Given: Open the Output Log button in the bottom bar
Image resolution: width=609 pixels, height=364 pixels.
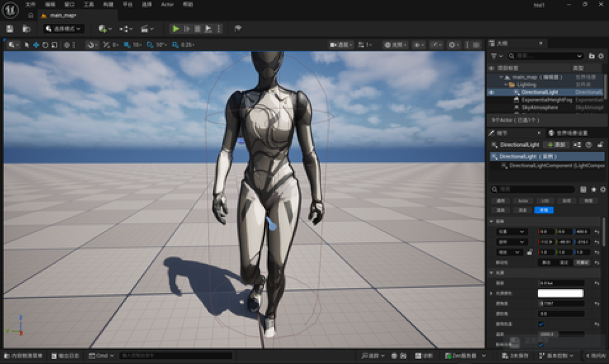Looking at the screenshot, I should coord(65,356).
